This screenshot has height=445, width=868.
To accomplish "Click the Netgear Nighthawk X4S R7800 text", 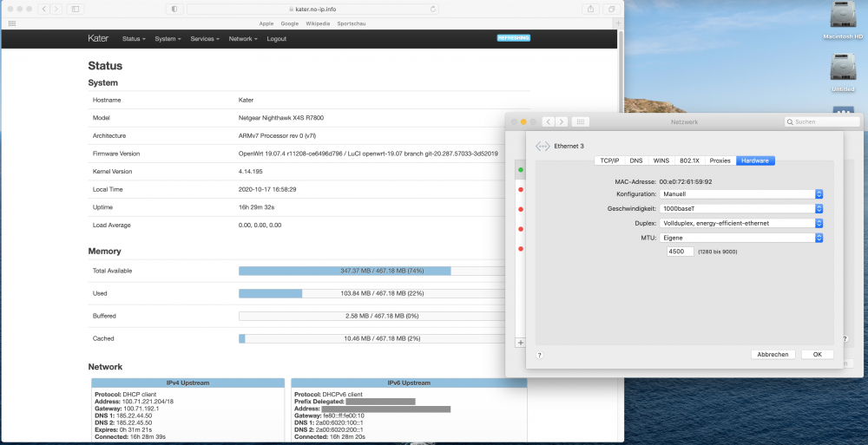I will coord(281,118).
